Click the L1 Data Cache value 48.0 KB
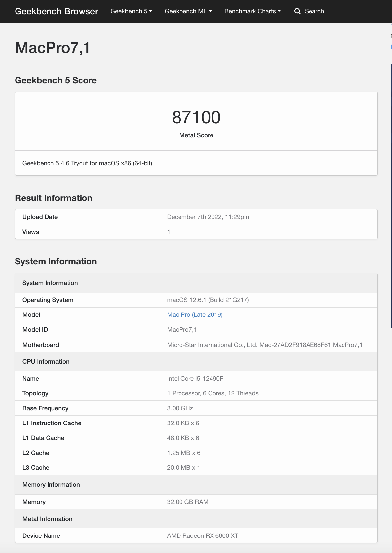Screen dimensions: 392x553 (x=183, y=438)
